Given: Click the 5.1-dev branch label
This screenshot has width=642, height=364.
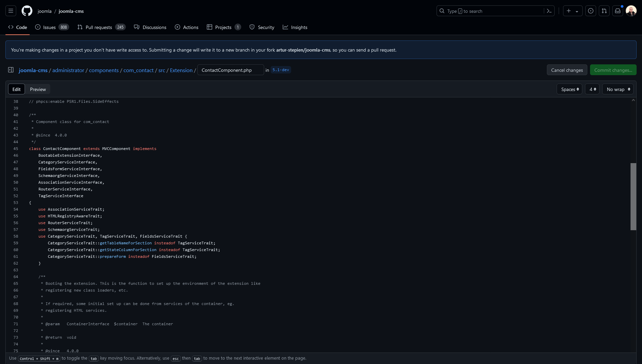Looking at the screenshot, I should [281, 70].
